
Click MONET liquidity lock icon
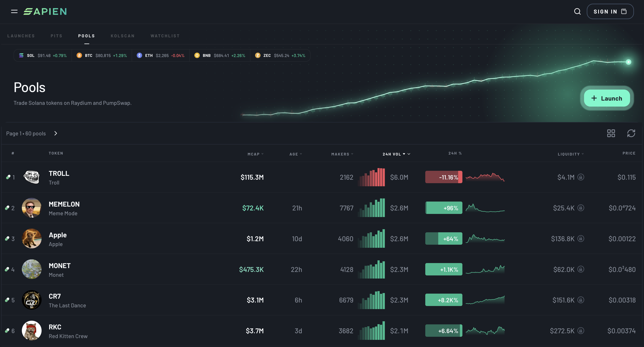[x=581, y=269]
